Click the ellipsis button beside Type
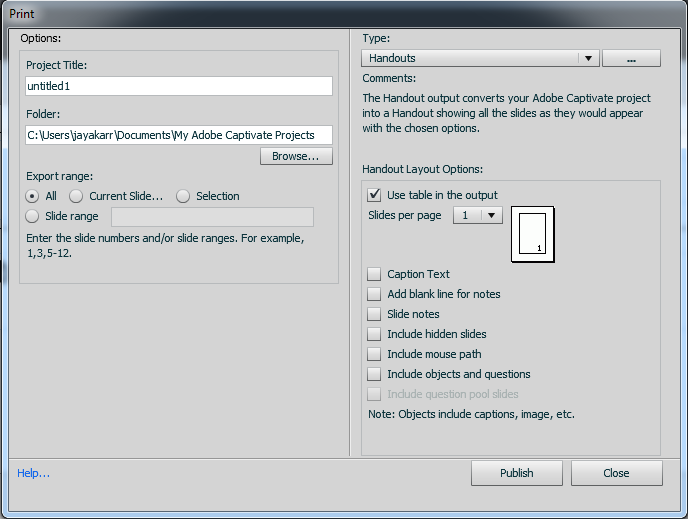 coord(631,58)
